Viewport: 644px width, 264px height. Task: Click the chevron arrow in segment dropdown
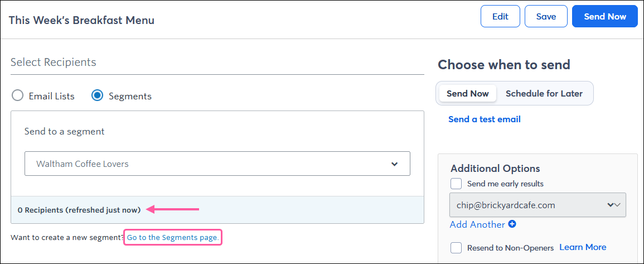tap(394, 164)
